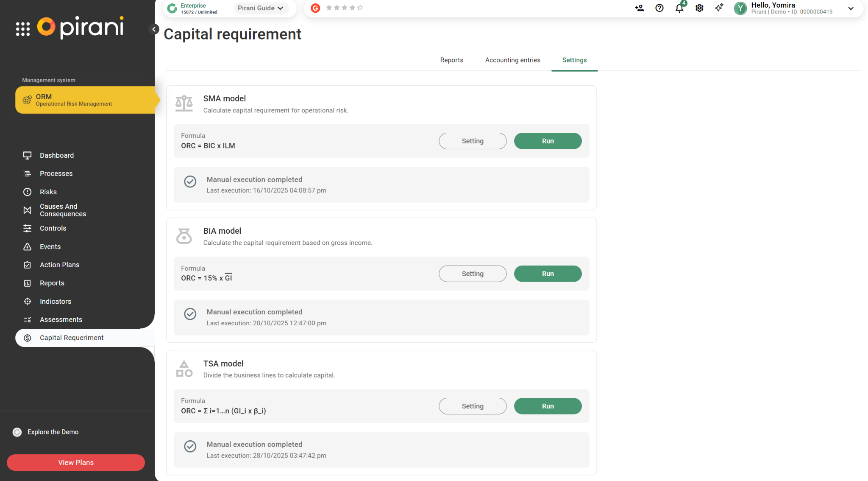Open the notifications bell
868x481 pixels.
679,8
